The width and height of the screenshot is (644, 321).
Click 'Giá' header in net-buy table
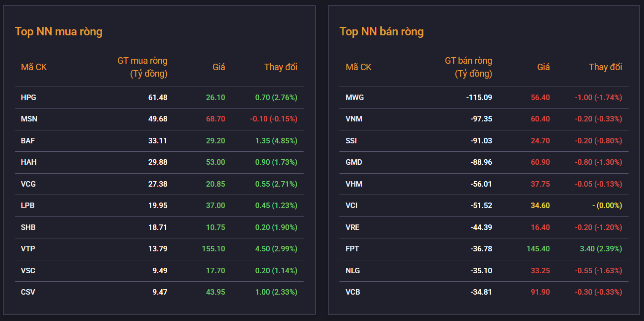pyautogui.click(x=219, y=67)
